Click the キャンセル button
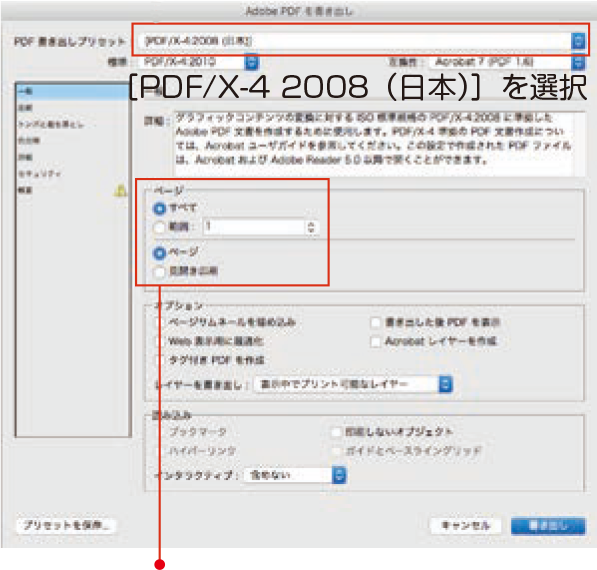 (x=466, y=525)
